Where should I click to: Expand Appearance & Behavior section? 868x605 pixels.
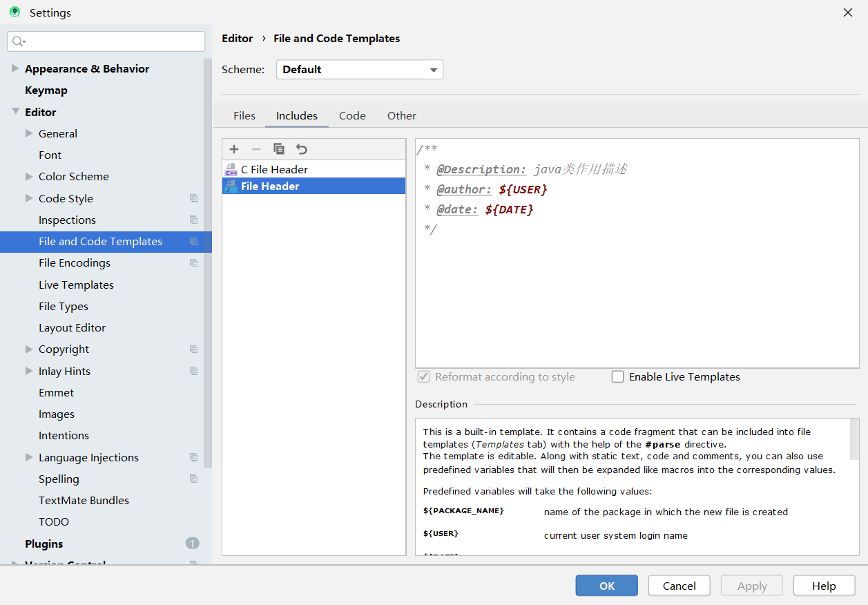(x=15, y=68)
